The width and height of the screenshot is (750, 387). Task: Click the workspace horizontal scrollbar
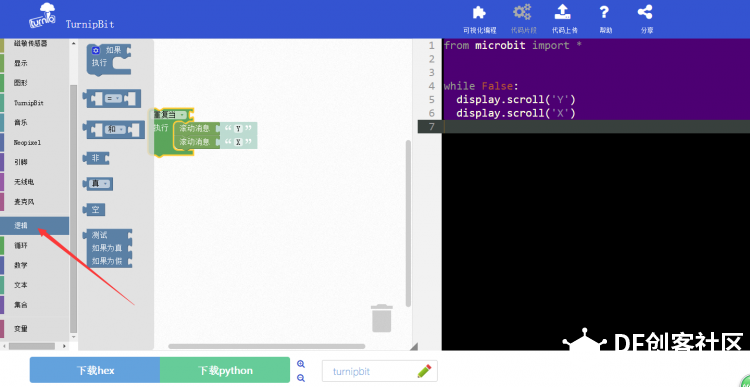point(266,346)
